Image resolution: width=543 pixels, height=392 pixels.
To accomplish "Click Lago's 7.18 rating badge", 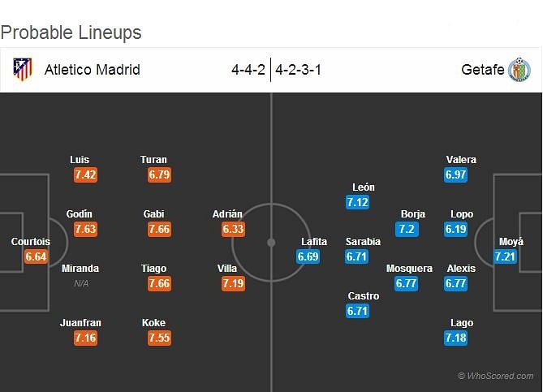I will (x=455, y=338).
